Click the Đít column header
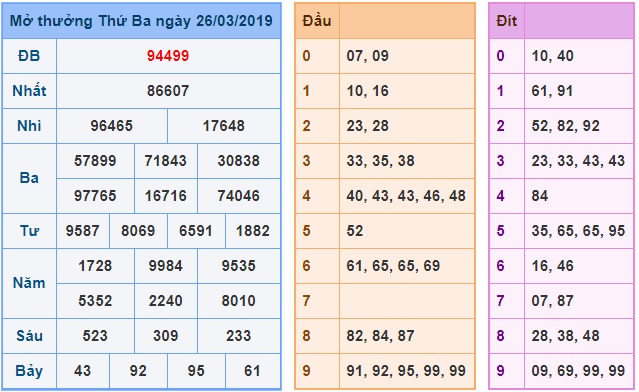The image size is (639, 392). [x=507, y=21]
